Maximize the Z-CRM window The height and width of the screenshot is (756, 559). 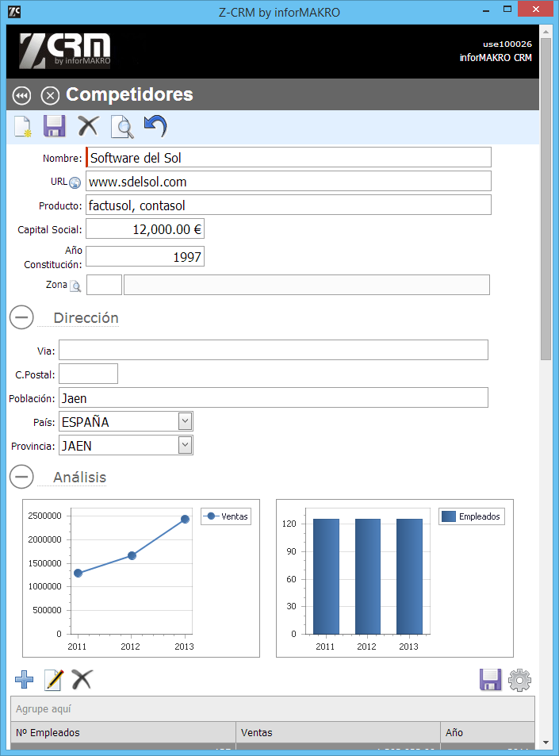click(507, 10)
